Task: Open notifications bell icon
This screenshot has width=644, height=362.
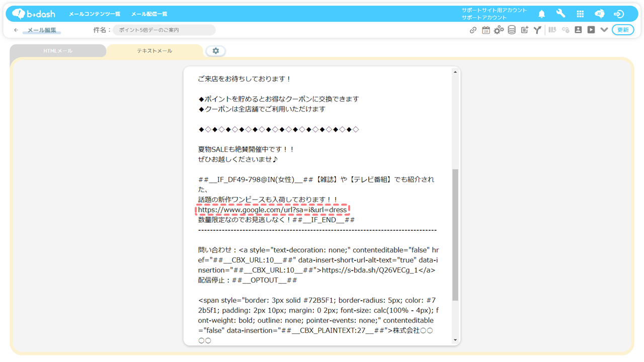Action: coord(541,14)
